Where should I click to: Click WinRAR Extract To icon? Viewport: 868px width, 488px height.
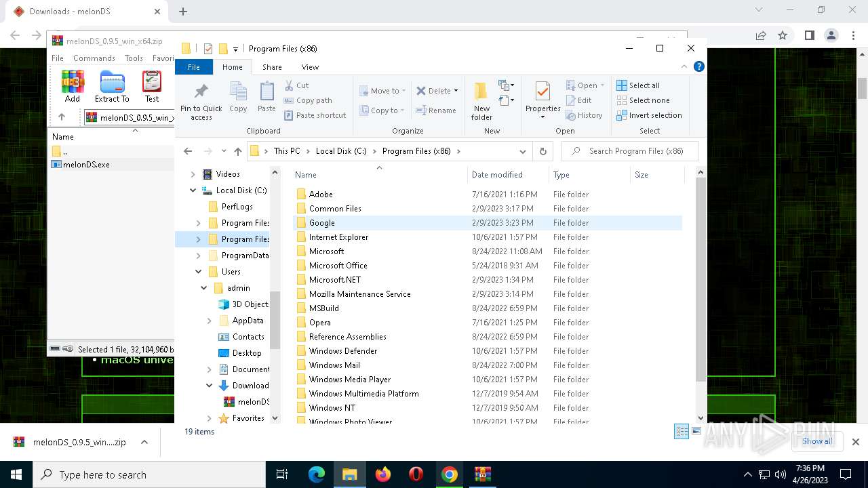(x=112, y=87)
